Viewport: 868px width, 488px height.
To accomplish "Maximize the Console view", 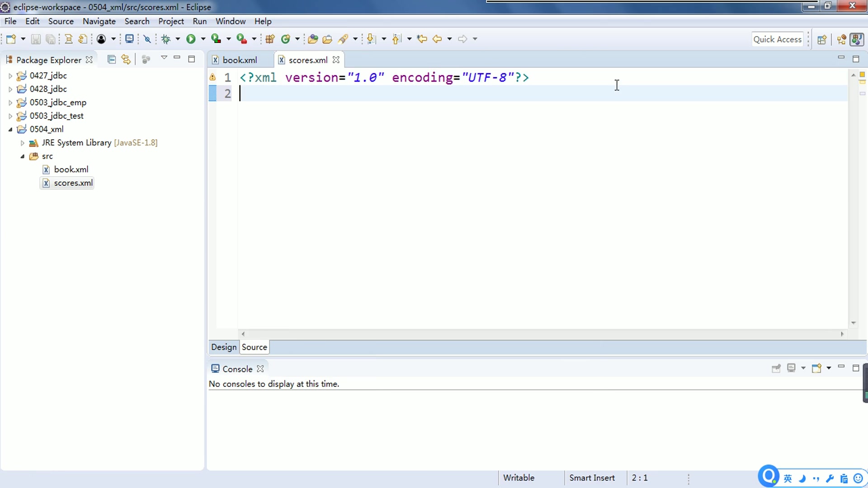I will tap(856, 368).
